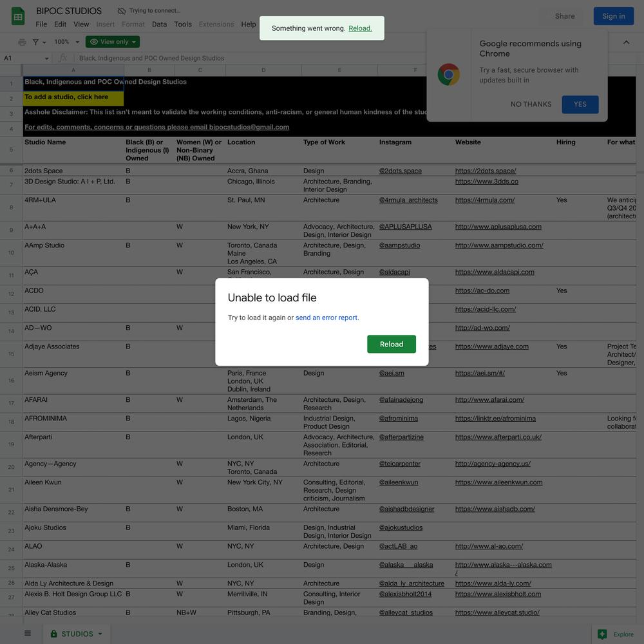The image size is (644, 644).
Task: Open the @aampstudio Instagram link
Action: point(399,245)
